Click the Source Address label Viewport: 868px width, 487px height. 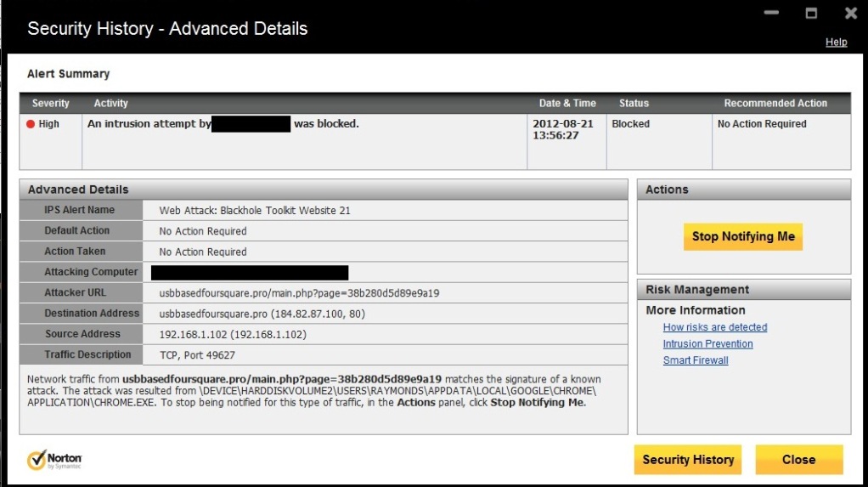82,334
